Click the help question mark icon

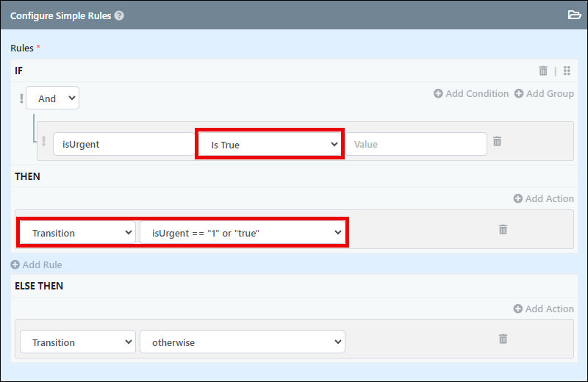tap(119, 15)
